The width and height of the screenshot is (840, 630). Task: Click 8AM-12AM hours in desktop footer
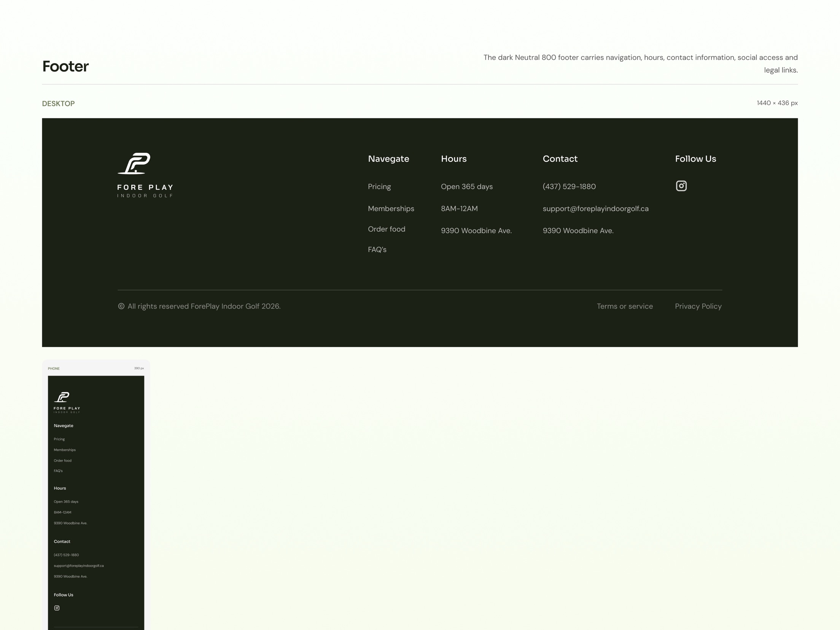tap(459, 209)
